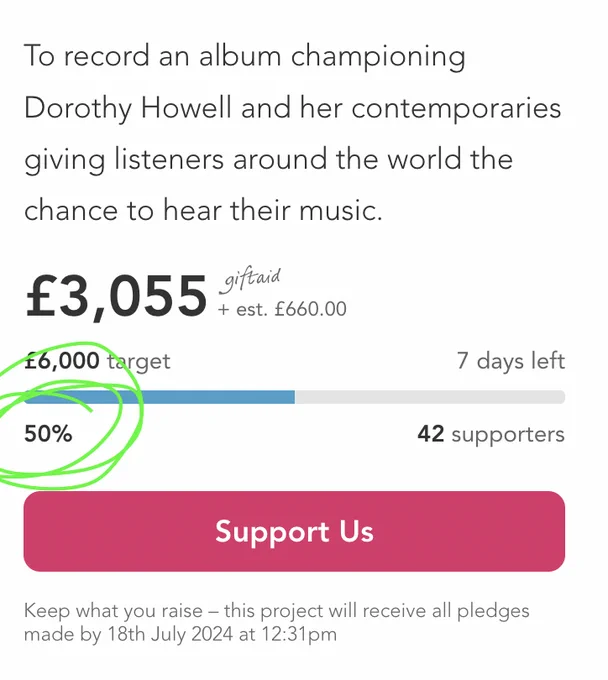The width and height of the screenshot is (608, 680).
Task: Open the 42 supporters list
Action: point(491,434)
